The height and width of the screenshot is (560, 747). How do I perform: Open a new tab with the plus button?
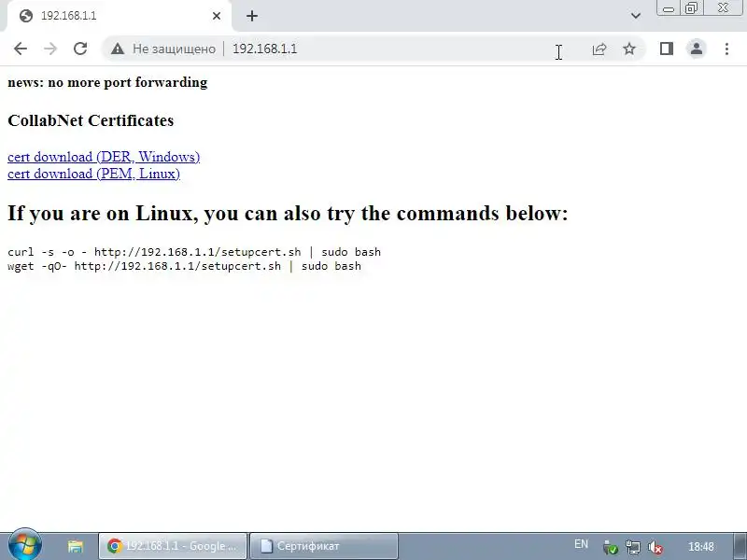(252, 16)
